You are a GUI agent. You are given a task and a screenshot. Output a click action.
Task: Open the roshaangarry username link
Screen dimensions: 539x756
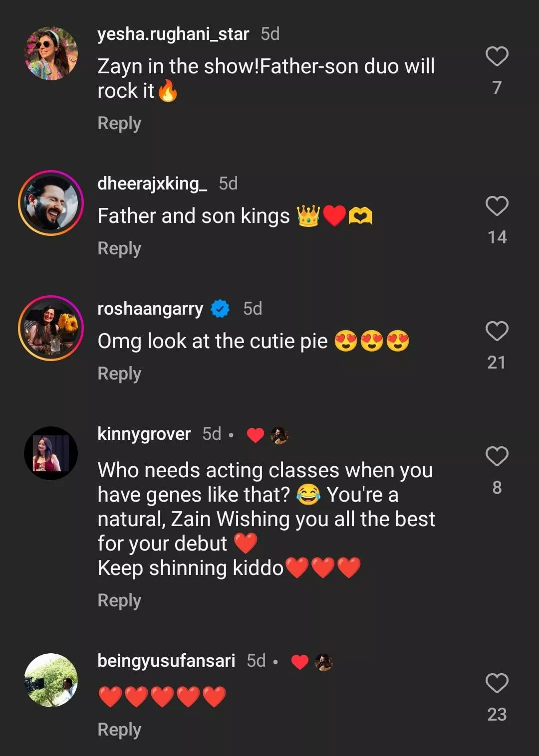(x=150, y=309)
